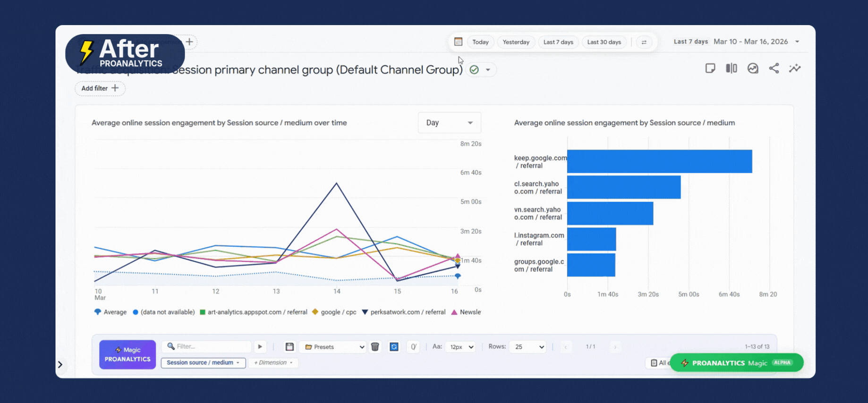Click the groups.google.com / referral bar
The height and width of the screenshot is (403, 868).
pos(591,265)
